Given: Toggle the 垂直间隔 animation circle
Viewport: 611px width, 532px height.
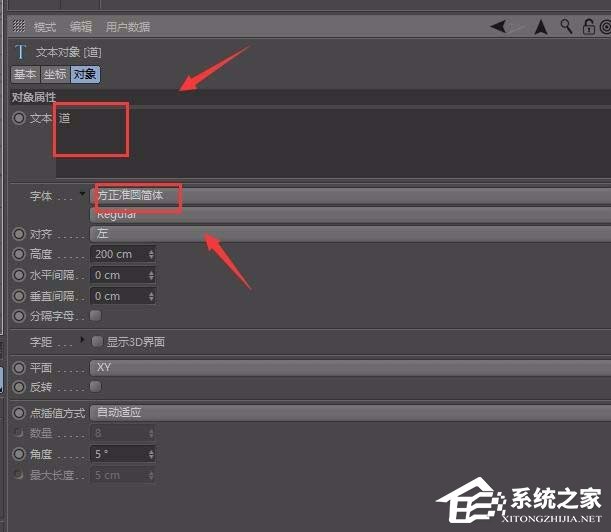Looking at the screenshot, I should point(19,296).
